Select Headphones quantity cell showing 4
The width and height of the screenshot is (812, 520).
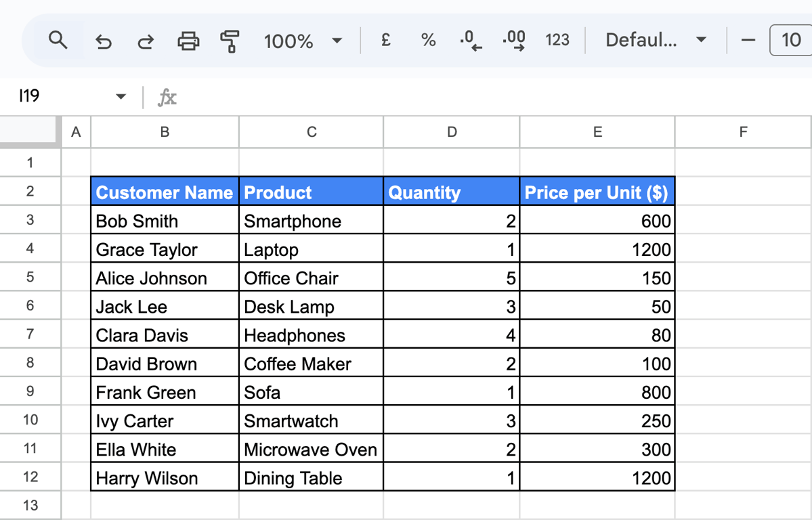tap(452, 334)
